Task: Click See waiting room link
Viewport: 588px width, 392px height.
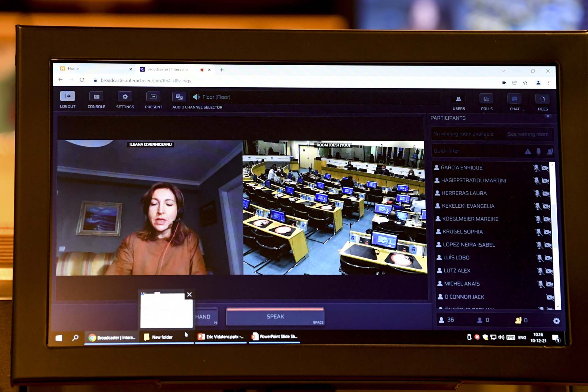Action: point(528,134)
